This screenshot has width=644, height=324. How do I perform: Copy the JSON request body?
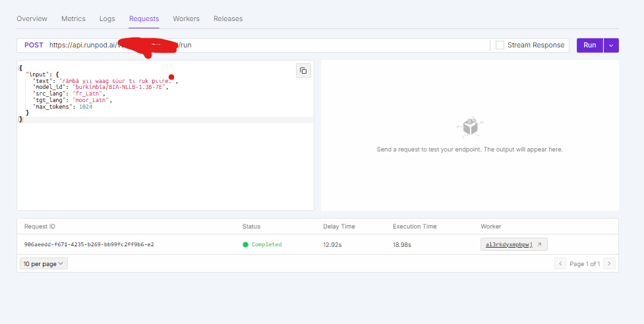coord(303,70)
